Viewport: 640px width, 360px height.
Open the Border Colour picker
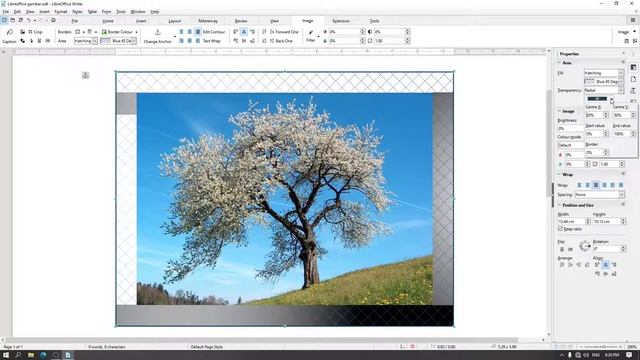pos(120,32)
